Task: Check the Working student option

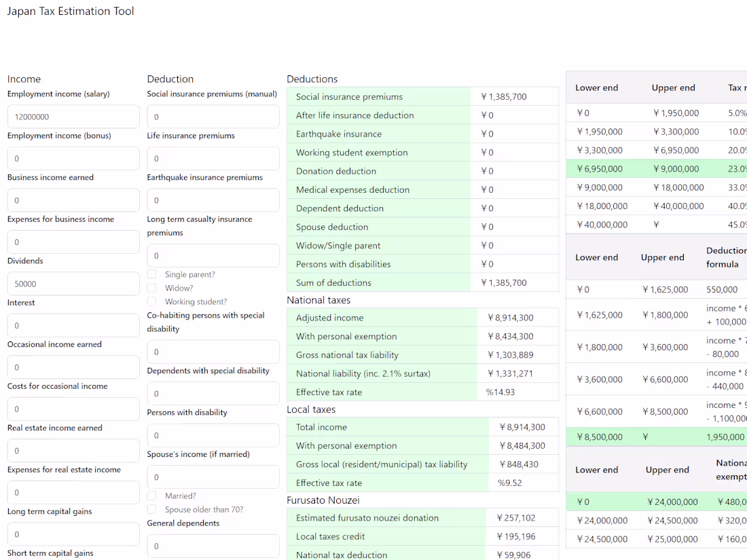Action: tap(153, 301)
